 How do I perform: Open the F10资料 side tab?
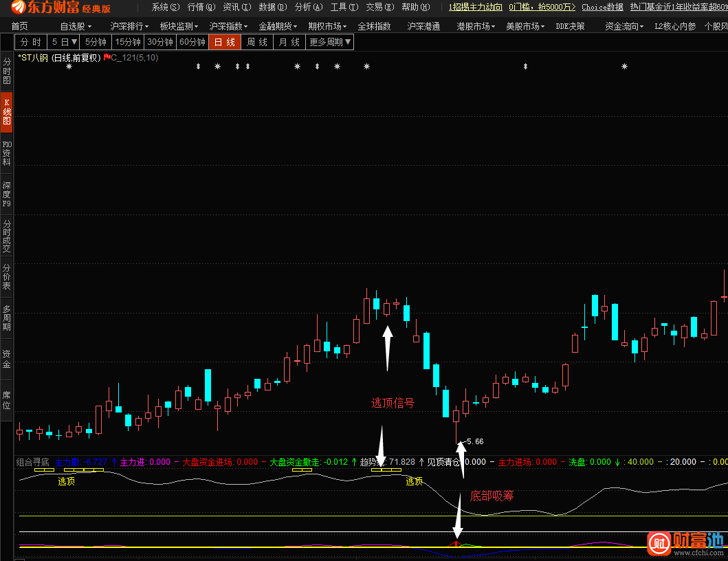(x=7, y=153)
